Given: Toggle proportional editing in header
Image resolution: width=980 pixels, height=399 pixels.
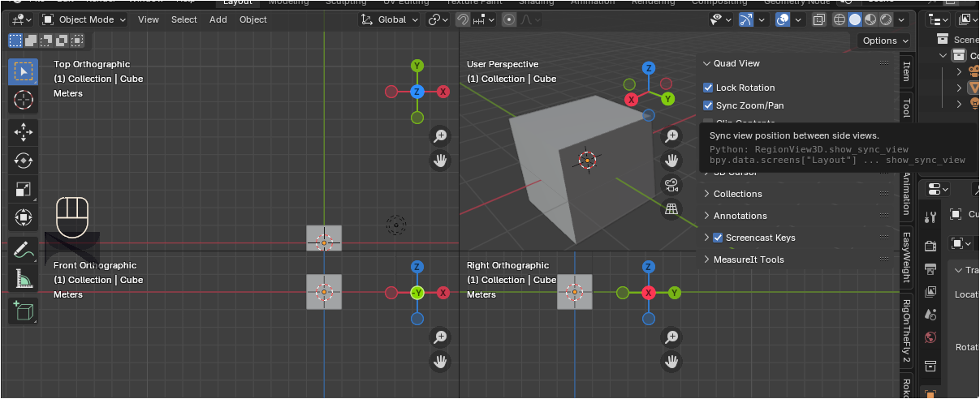Looking at the screenshot, I should (509, 19).
